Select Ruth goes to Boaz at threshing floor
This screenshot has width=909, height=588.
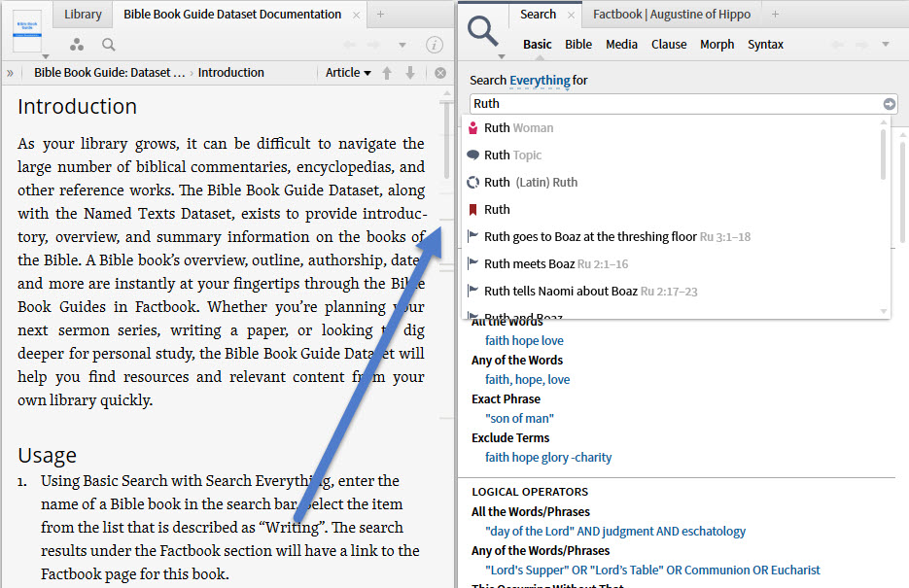click(673, 237)
